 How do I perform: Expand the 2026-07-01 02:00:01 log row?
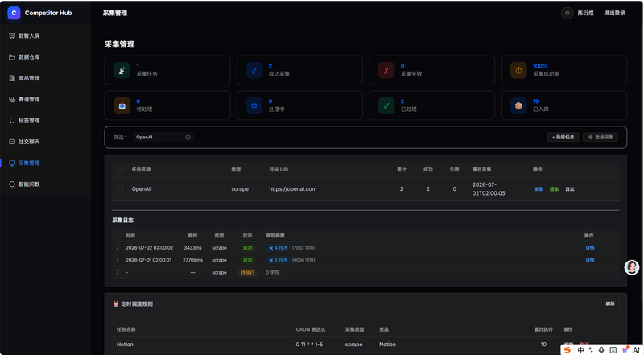118,260
